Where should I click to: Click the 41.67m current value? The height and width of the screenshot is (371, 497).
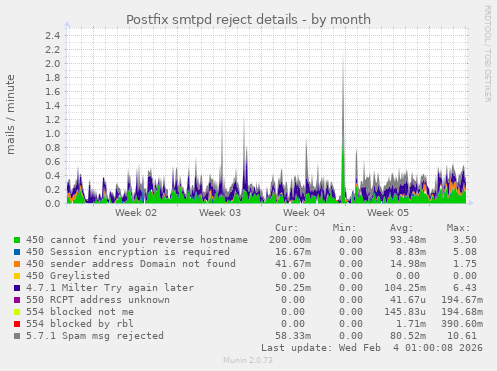click(x=293, y=264)
